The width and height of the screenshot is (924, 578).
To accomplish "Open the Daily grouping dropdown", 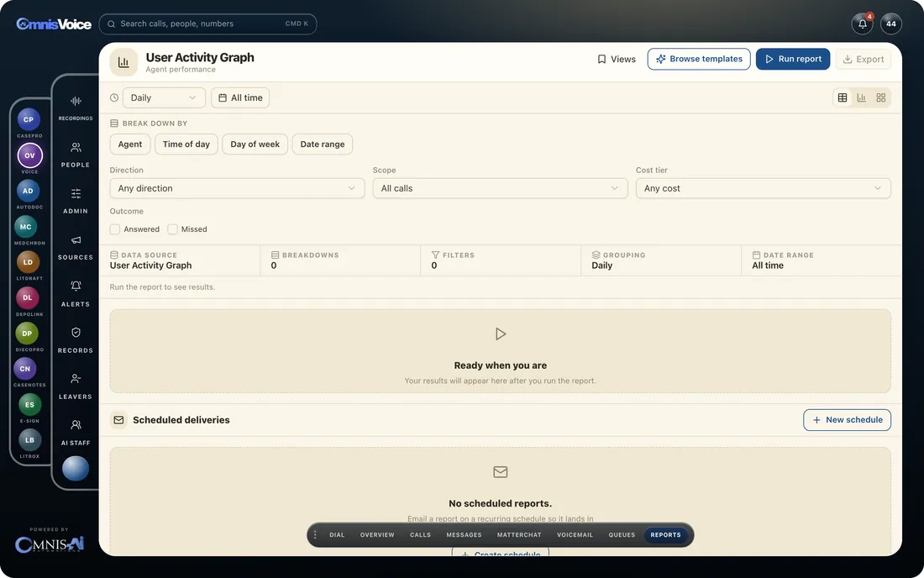I will pyautogui.click(x=164, y=97).
